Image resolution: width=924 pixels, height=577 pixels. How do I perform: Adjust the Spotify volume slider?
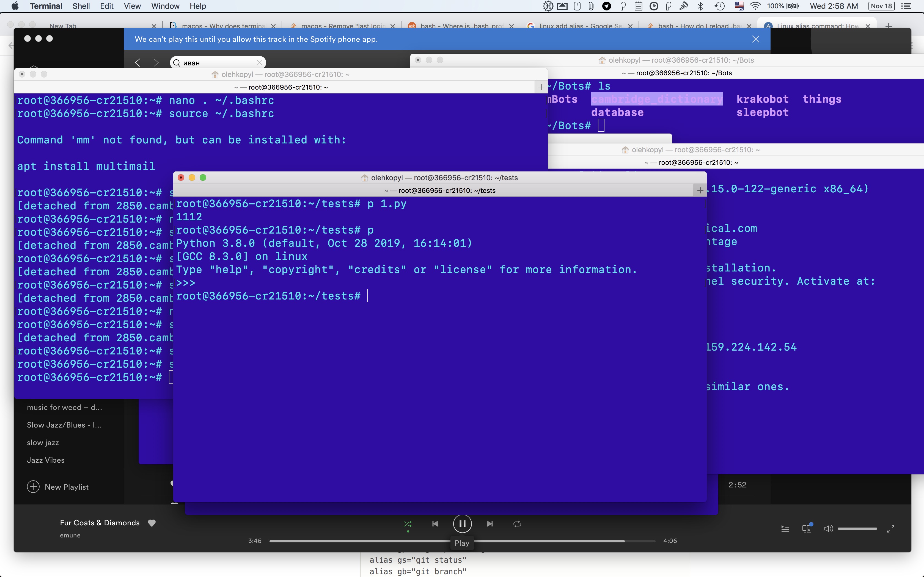857,529
